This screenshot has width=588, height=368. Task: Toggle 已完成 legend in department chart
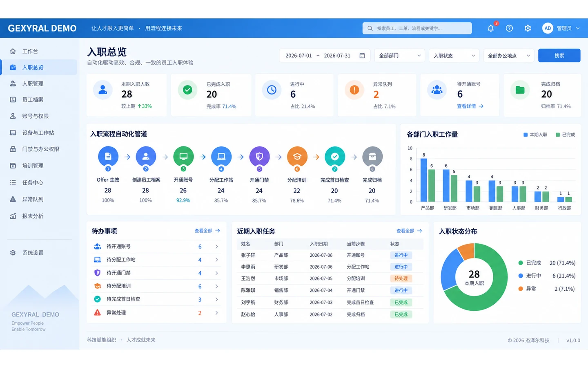click(x=566, y=135)
